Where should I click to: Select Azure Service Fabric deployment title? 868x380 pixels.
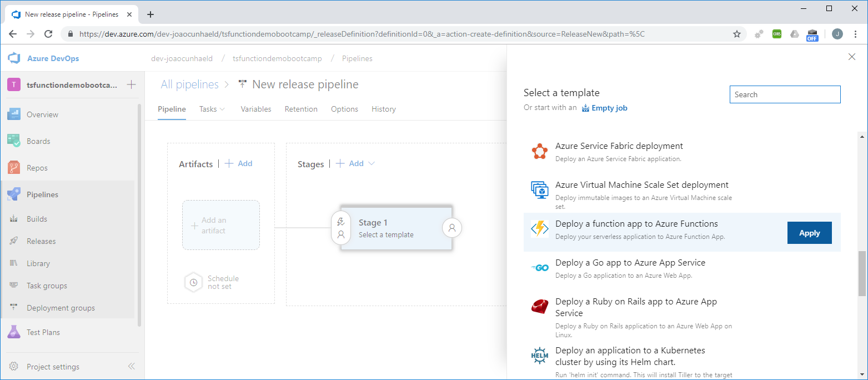[x=619, y=146]
